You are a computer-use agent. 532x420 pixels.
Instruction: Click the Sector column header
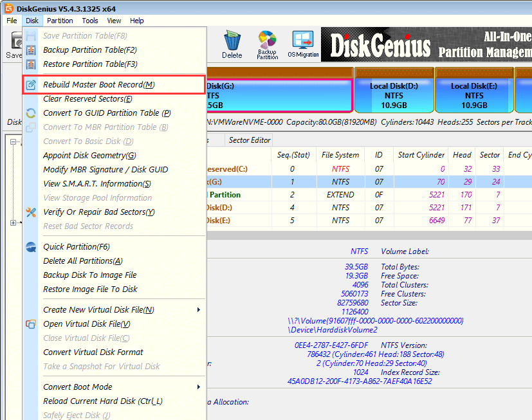pyautogui.click(x=490, y=155)
